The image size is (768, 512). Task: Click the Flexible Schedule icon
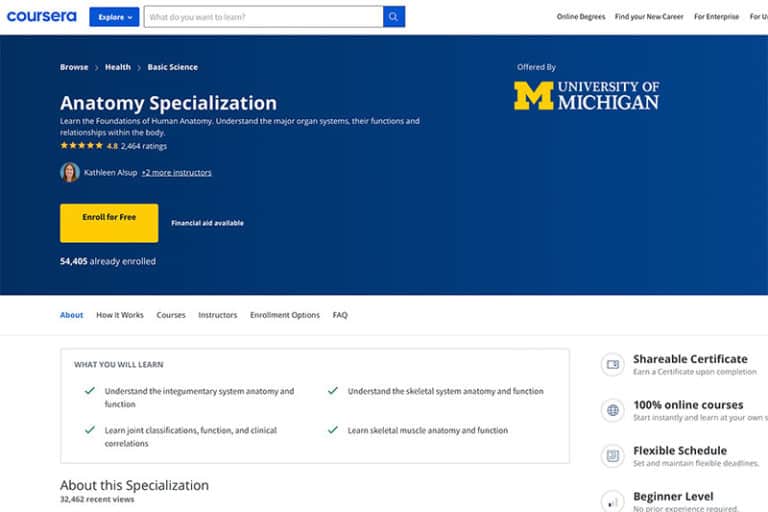(612, 456)
